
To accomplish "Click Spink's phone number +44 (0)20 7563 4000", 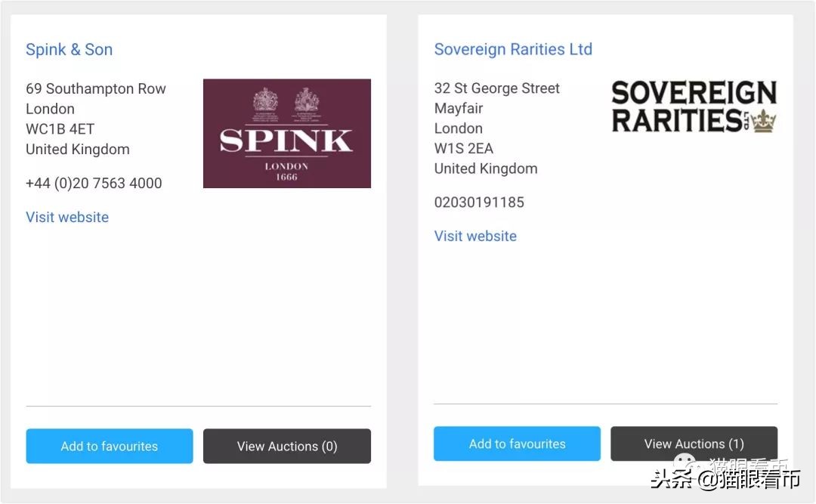I will click(x=94, y=183).
